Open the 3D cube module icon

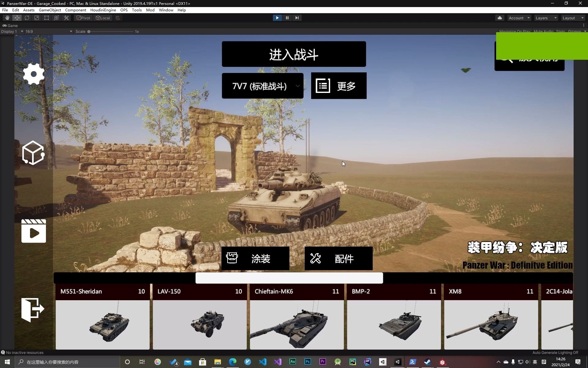click(33, 153)
